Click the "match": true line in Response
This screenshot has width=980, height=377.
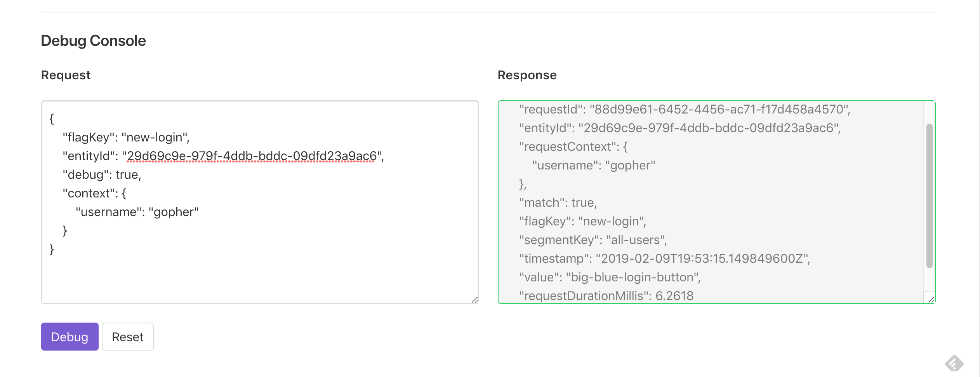(x=558, y=202)
